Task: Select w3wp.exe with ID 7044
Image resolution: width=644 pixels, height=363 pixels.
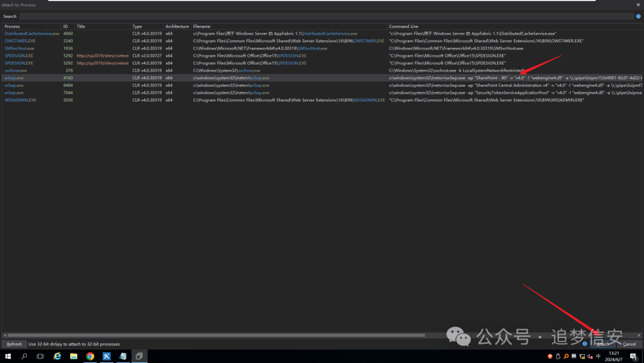Action: tap(322, 93)
